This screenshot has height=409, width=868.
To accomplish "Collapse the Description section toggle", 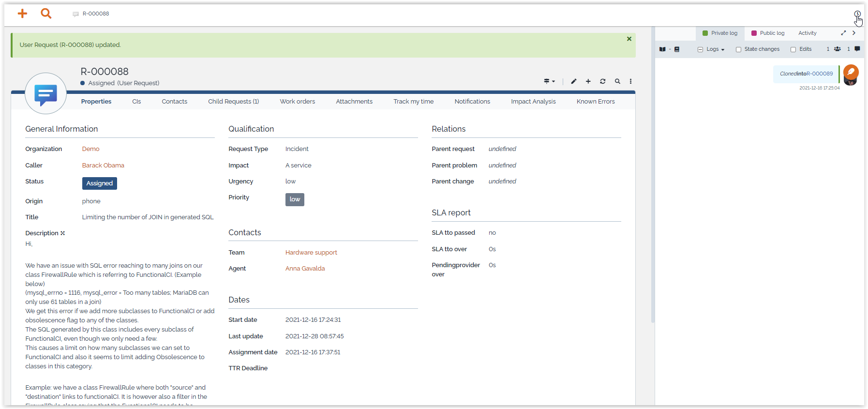I will pos(62,233).
